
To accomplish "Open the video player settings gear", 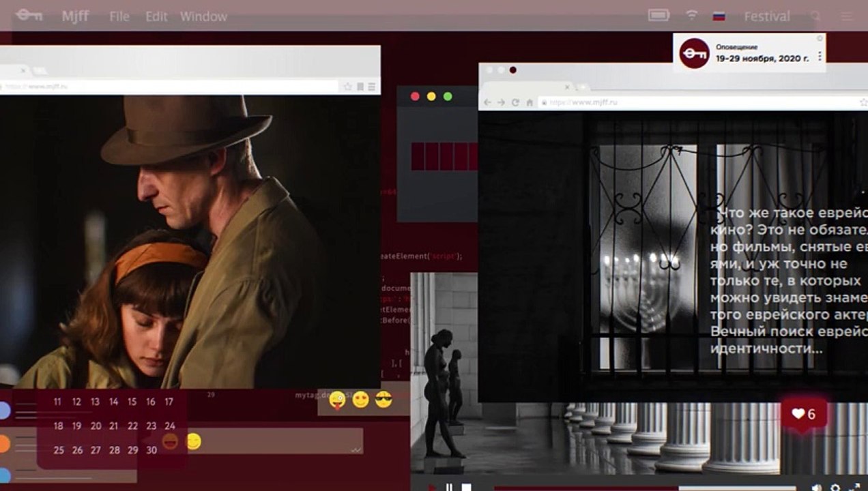I will (835, 488).
